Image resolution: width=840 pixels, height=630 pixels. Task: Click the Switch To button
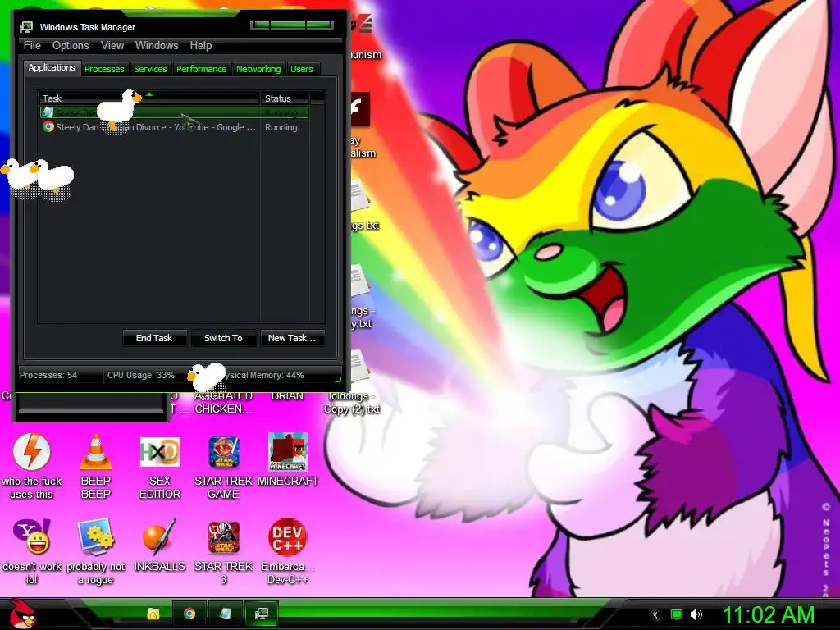[223, 338]
